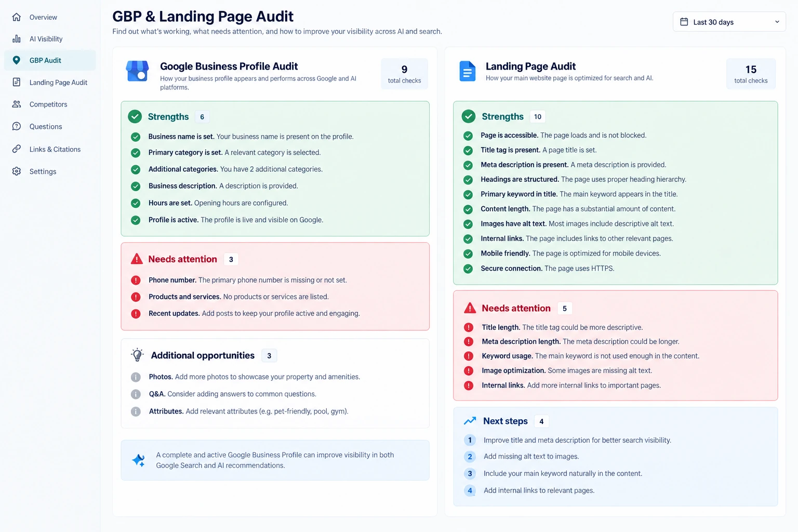Click the warning triangle beside GBP Needs attention

pos(137,259)
